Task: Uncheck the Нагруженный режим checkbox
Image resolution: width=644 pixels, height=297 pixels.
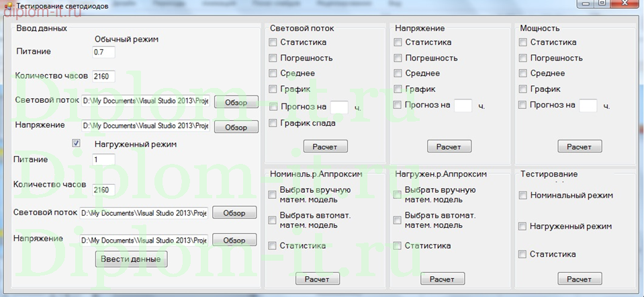Action: 76,143
